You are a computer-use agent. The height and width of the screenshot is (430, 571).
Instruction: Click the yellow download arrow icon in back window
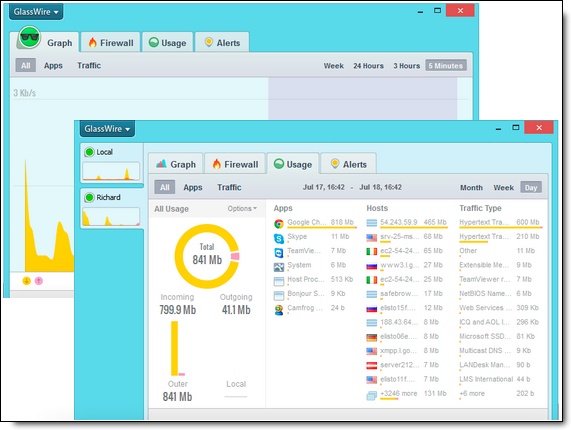27,281
